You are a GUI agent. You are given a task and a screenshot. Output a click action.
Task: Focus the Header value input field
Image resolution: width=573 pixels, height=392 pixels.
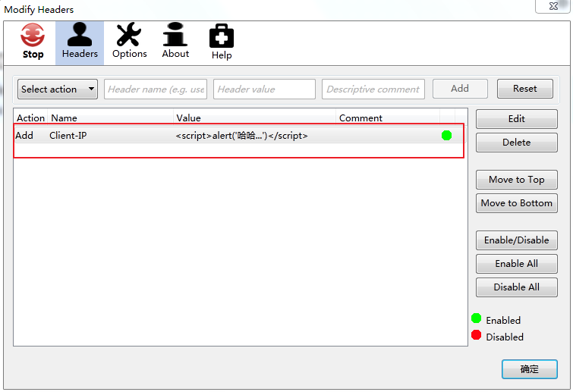(x=264, y=89)
